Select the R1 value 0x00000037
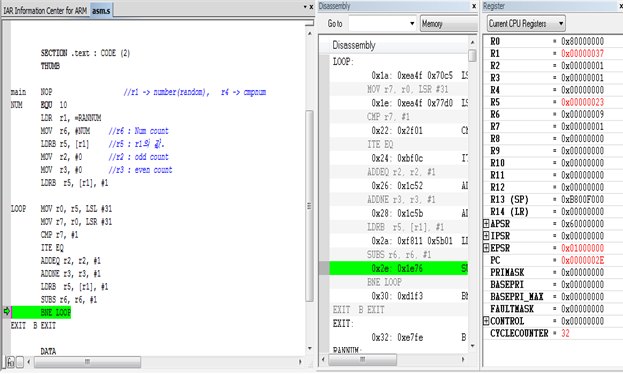The height and width of the screenshot is (374, 623). [x=582, y=54]
